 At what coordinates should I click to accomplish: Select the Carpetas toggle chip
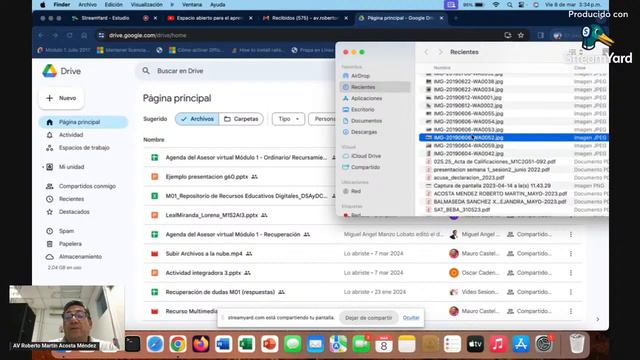[x=241, y=119]
